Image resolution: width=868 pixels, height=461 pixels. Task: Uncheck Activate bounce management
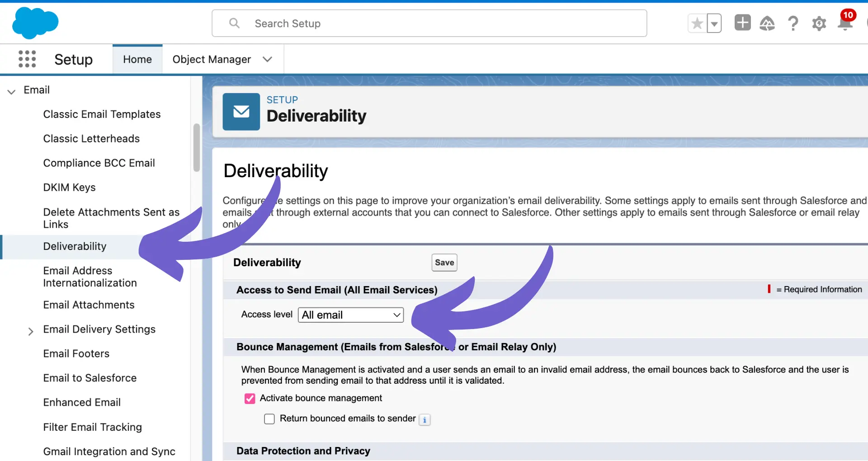(x=250, y=399)
